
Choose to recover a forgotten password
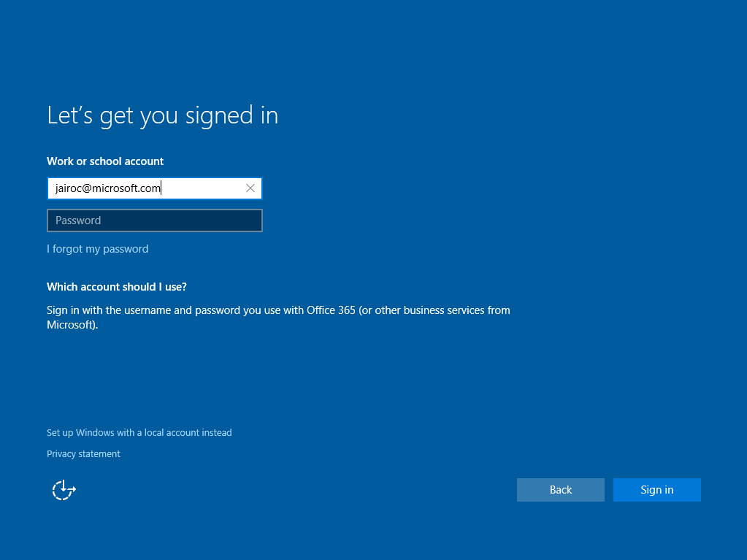pos(97,248)
